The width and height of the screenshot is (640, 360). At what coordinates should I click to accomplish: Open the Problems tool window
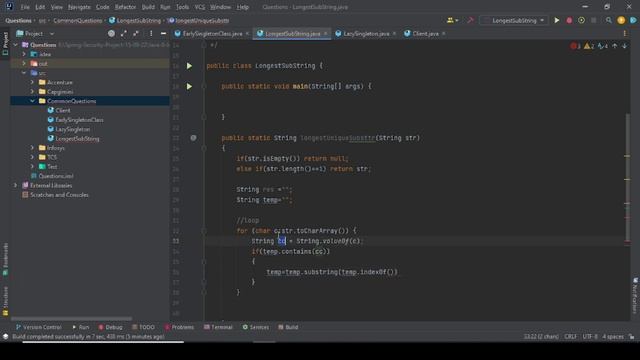[x=179, y=327]
